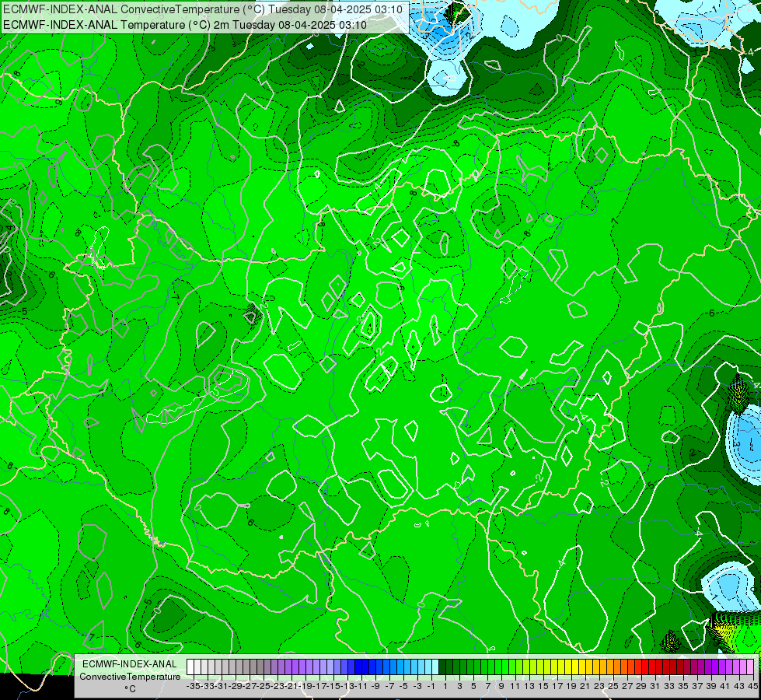Click the 15 legend scale label
Viewport: 761px width, 700px height.
click(543, 686)
